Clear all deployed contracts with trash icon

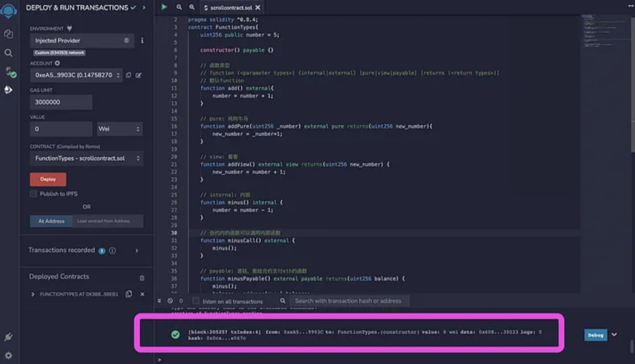142,278
